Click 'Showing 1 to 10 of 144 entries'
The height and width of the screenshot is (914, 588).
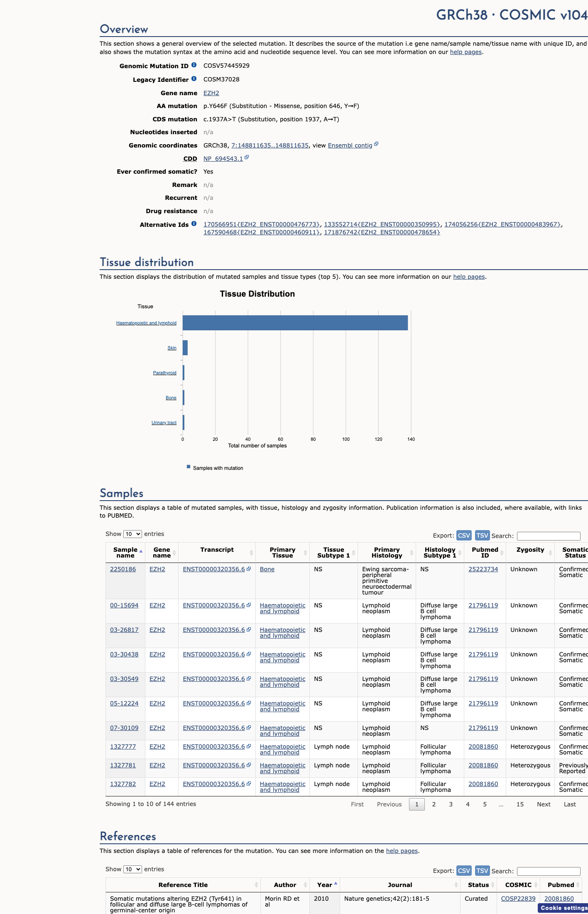[x=151, y=804]
